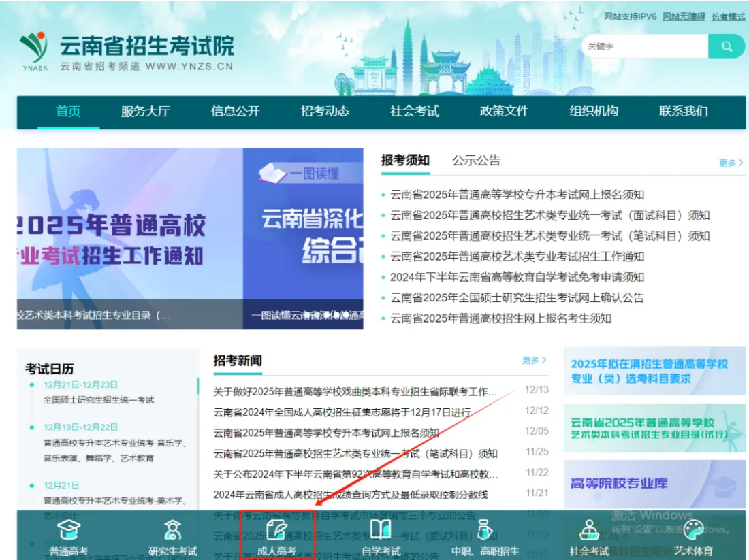The image size is (749, 560).
Task: Click 更多 beside 报考须知 section
Action: pyautogui.click(x=731, y=163)
